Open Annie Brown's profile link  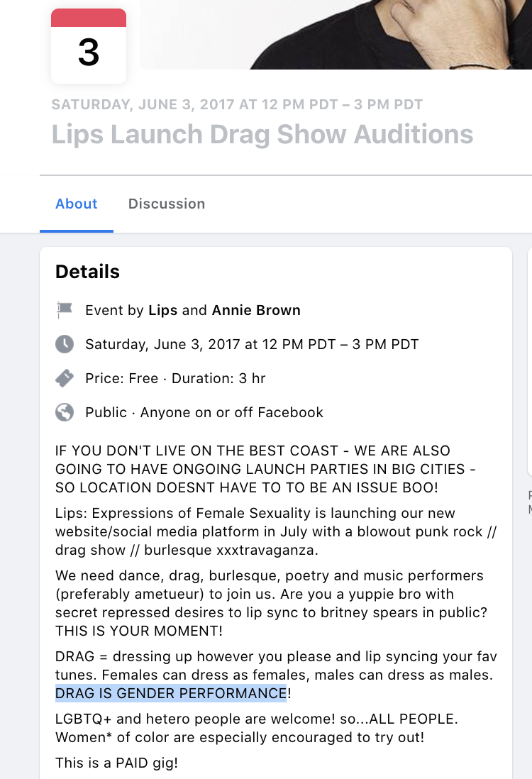(256, 310)
